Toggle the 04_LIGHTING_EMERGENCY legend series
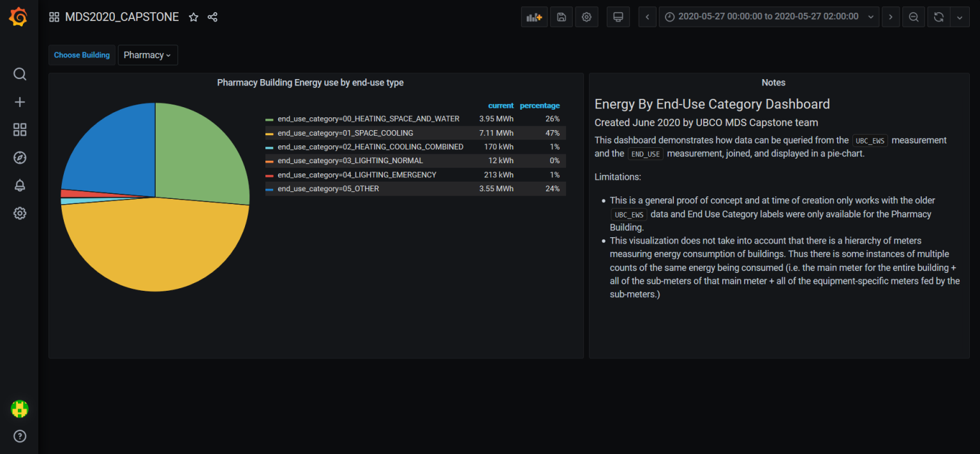980x454 pixels. (357, 175)
